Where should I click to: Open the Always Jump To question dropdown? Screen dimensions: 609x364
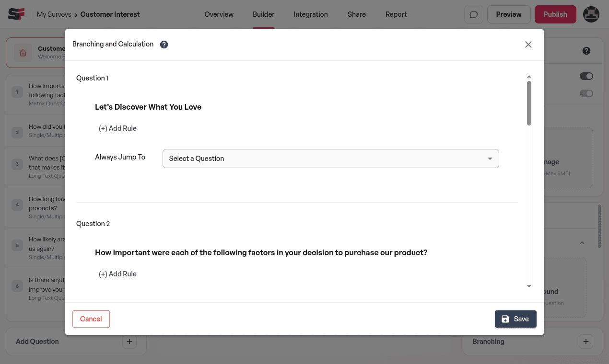click(x=331, y=159)
